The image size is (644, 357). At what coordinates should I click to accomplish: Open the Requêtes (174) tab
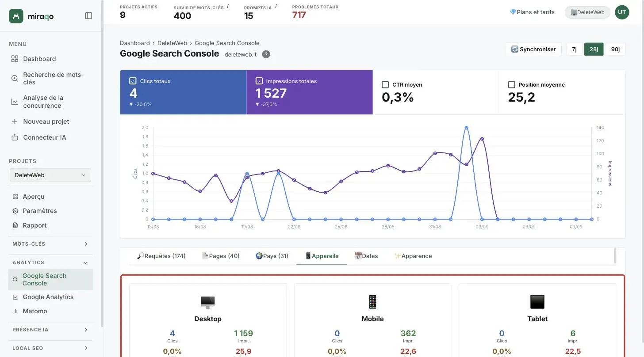(x=161, y=256)
